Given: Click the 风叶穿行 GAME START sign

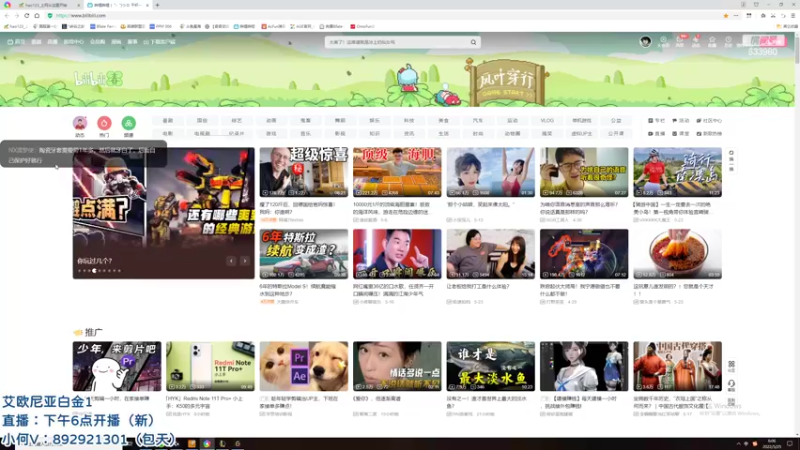Looking at the screenshot, I should 506,83.
